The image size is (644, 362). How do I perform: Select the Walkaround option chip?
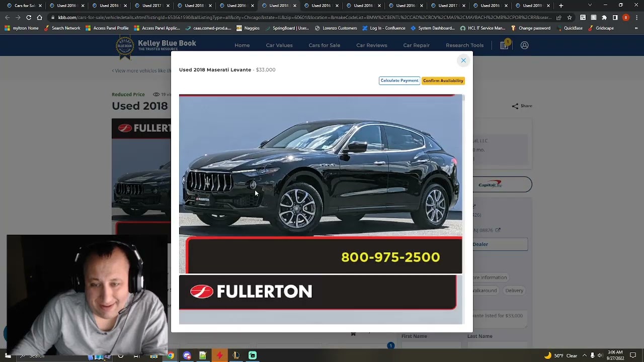click(485, 291)
